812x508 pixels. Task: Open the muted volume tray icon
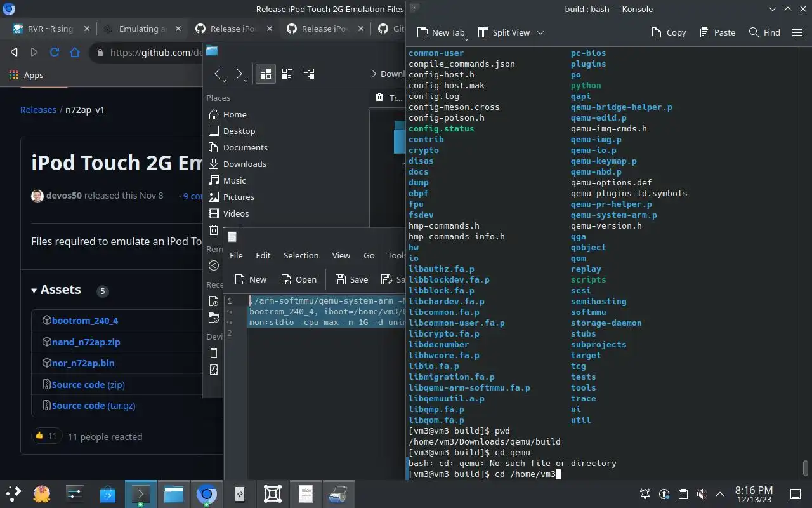[x=702, y=493]
